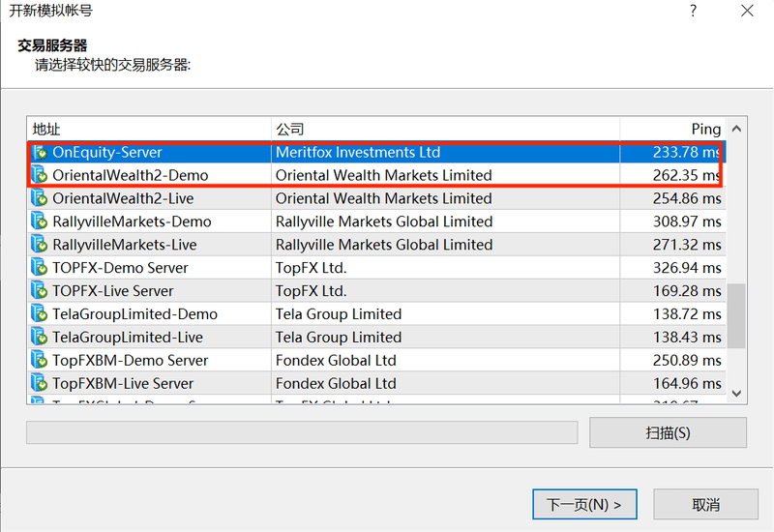
Task: Select OrientalWealth2-Demo server address
Action: 131,175
